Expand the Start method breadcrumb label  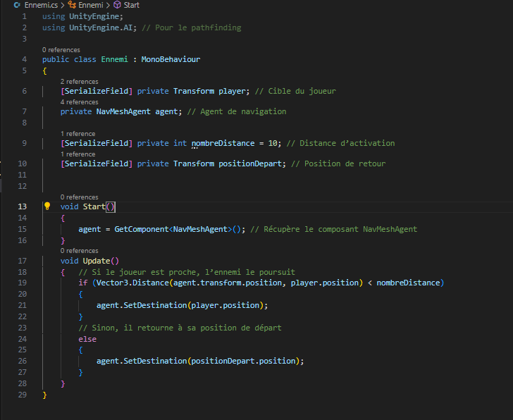(x=131, y=5)
